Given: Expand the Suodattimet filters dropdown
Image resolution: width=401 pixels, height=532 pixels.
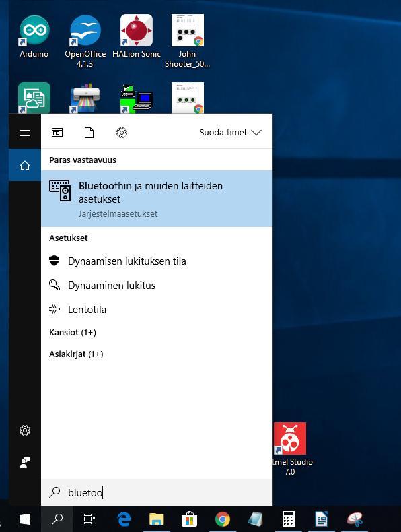Looking at the screenshot, I should point(231,132).
